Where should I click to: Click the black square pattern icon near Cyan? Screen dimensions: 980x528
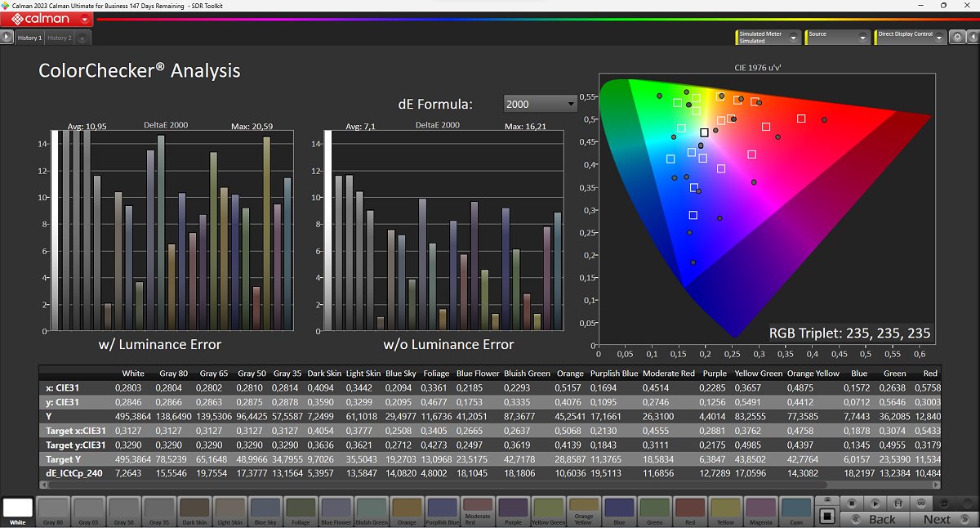point(826,516)
